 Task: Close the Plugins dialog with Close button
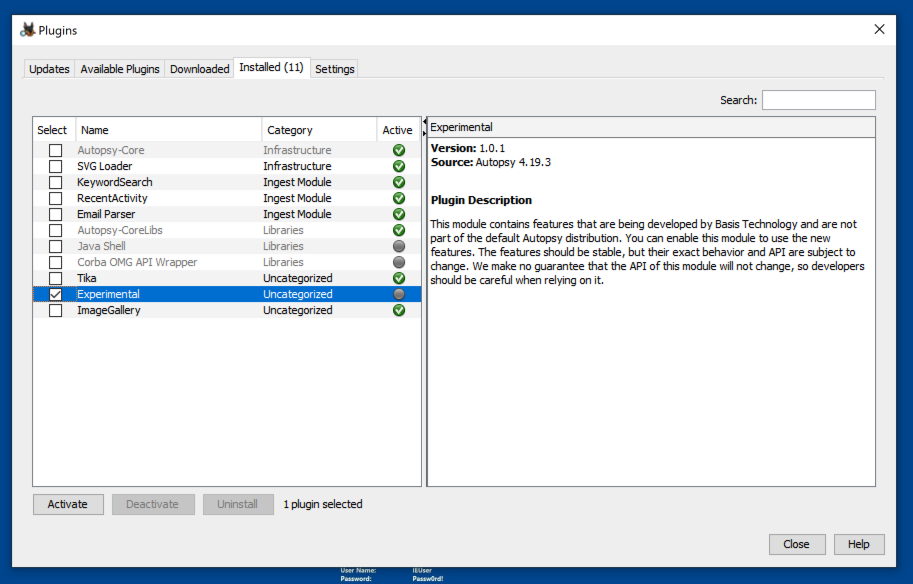[x=797, y=544]
